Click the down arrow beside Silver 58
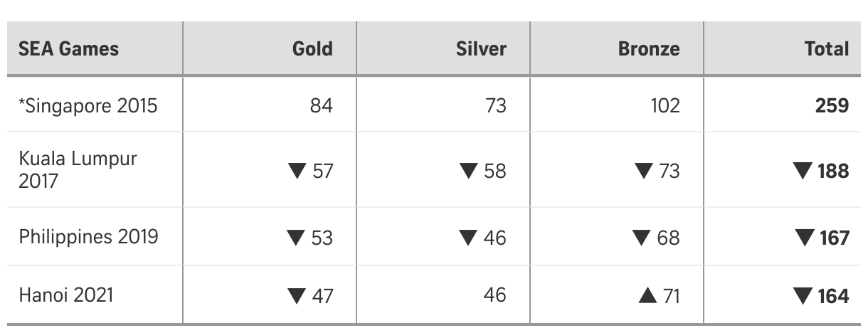The image size is (868, 333). 468,171
